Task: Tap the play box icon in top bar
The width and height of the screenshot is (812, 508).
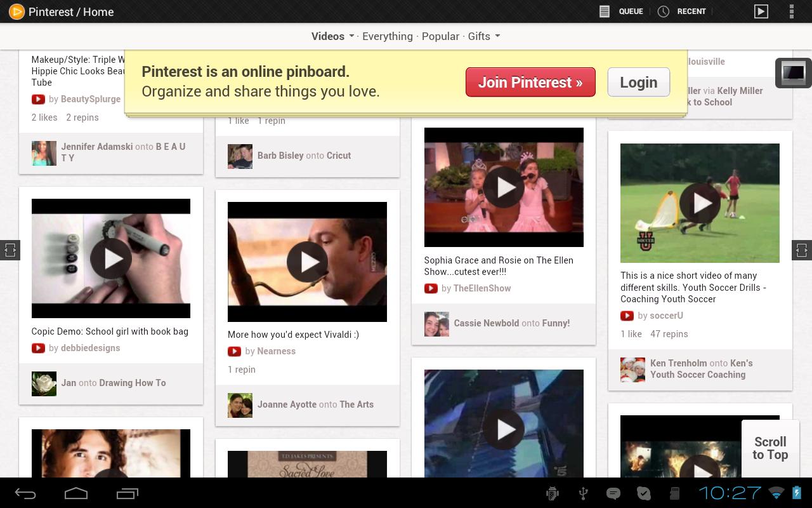Action: 761,11
